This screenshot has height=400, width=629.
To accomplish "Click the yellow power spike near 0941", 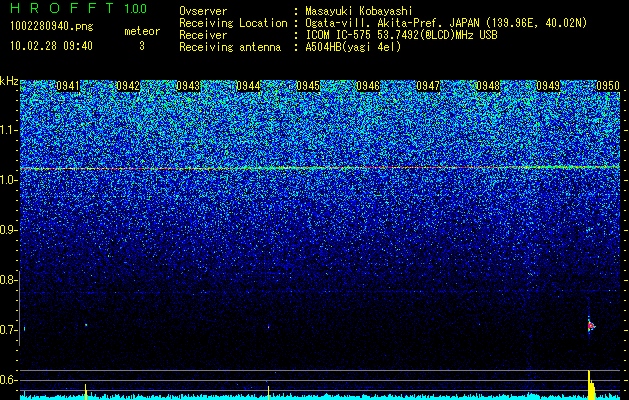I will pyautogui.click(x=85, y=392).
